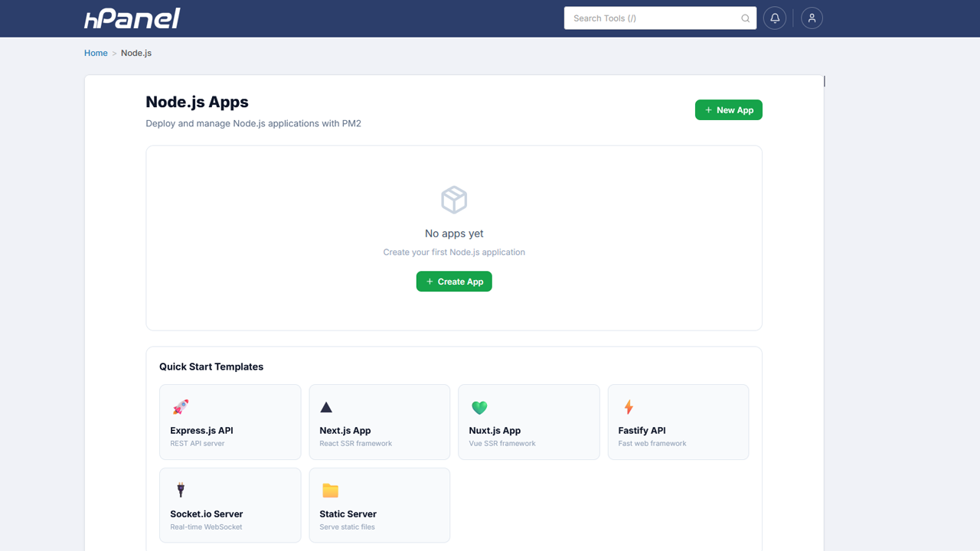Click 'Deploy and manage Node.js applications' subtitle
980x551 pixels.
(253, 123)
